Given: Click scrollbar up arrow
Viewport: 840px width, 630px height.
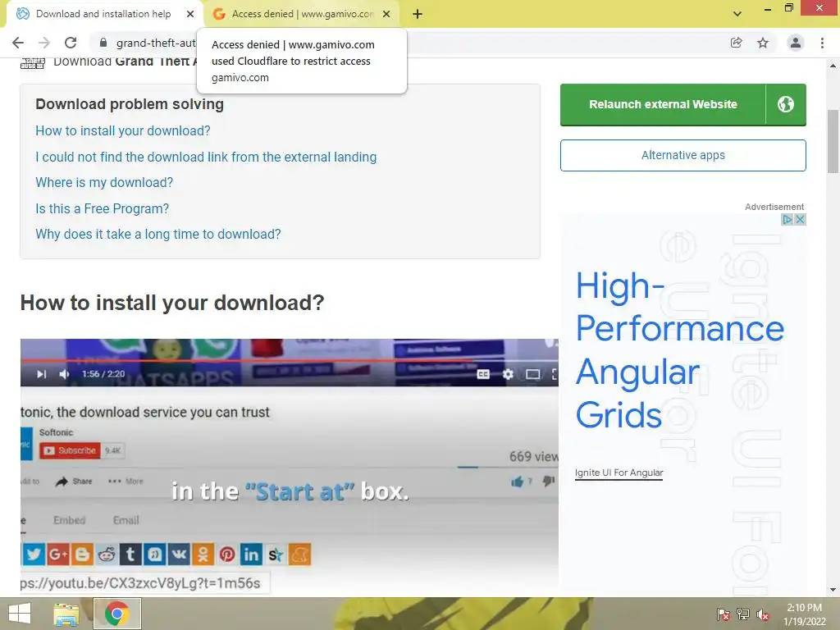Looking at the screenshot, I should click(x=833, y=66).
